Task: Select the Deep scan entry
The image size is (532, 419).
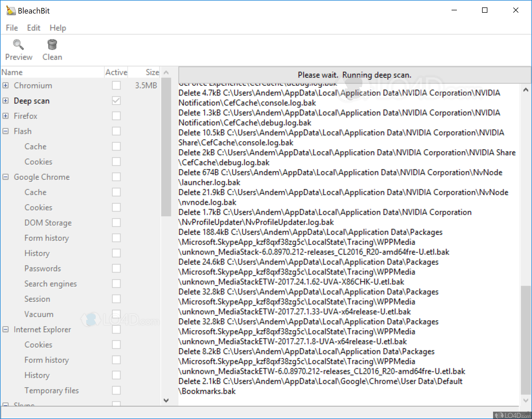Action: [x=31, y=101]
